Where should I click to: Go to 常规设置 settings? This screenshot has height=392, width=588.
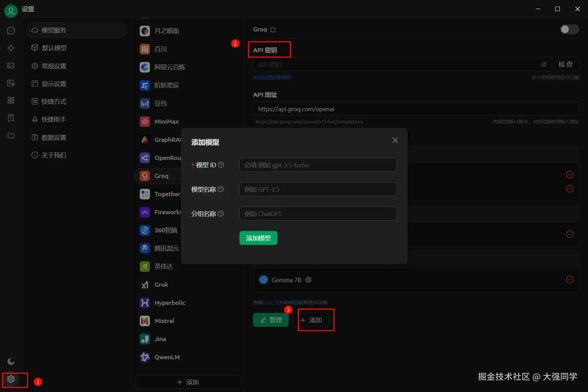pyautogui.click(x=76, y=66)
